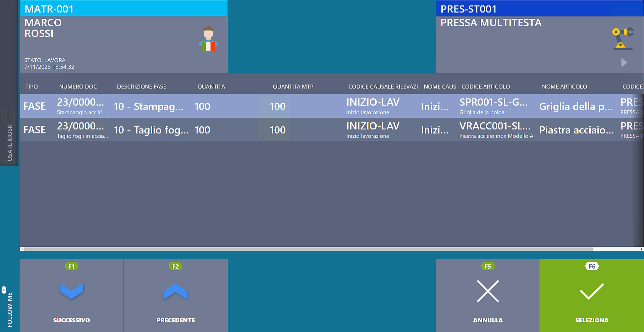This screenshot has height=332, width=644.
Task: Select the MATR-001 operator header
Action: coord(124,9)
